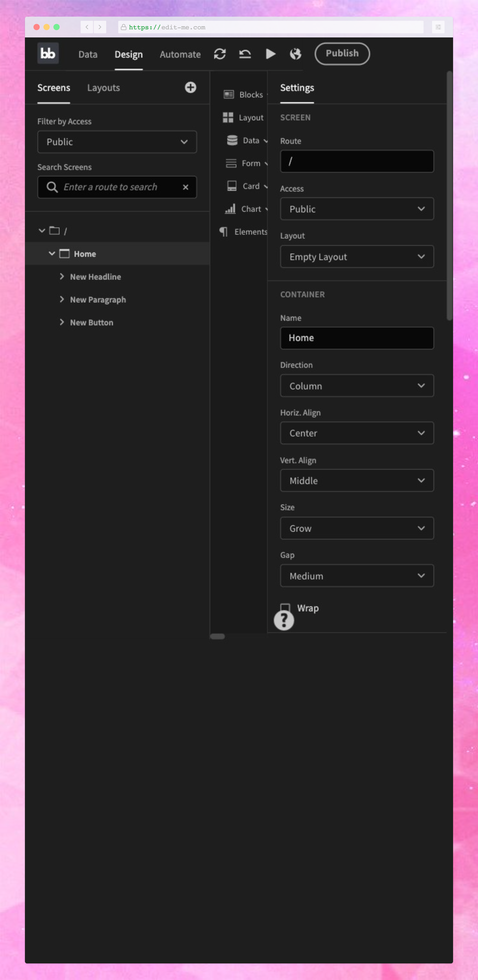Open the Form component category
Screen dimensions: 478x980
247,163
